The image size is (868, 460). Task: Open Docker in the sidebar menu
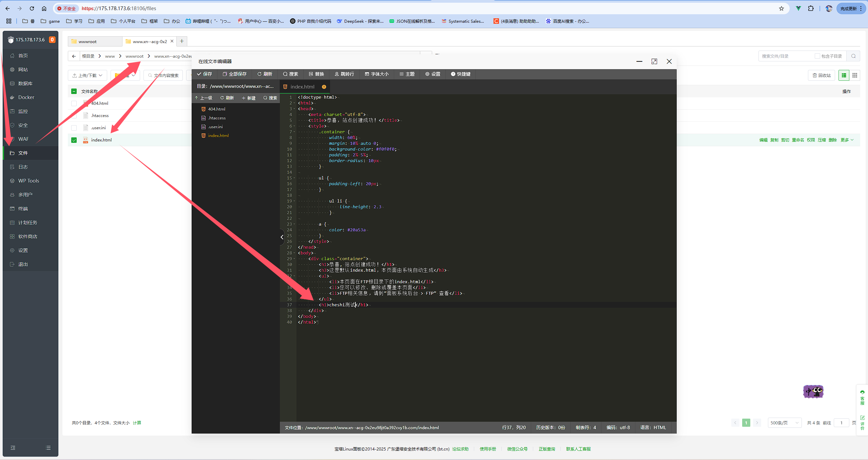pos(26,97)
